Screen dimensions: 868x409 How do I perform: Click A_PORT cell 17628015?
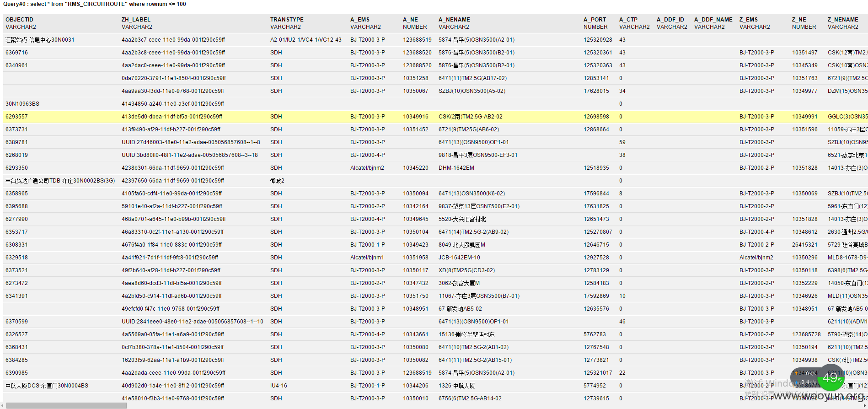coord(596,91)
